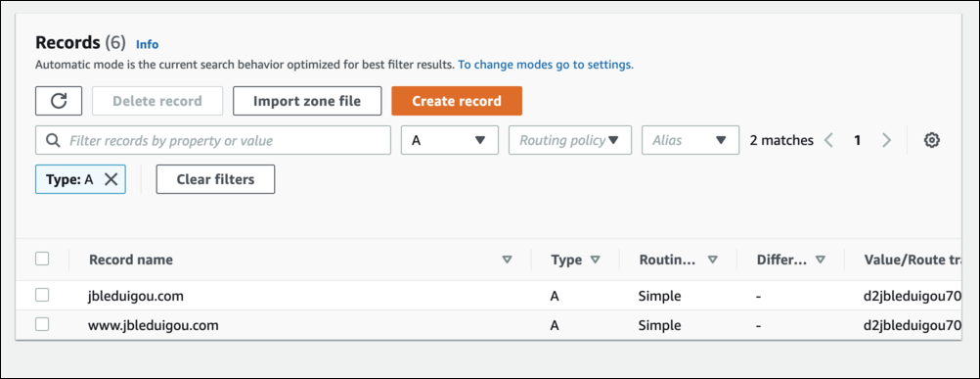Click type A cell in jbleduigou.com row
The image size is (980, 379).
(x=554, y=296)
